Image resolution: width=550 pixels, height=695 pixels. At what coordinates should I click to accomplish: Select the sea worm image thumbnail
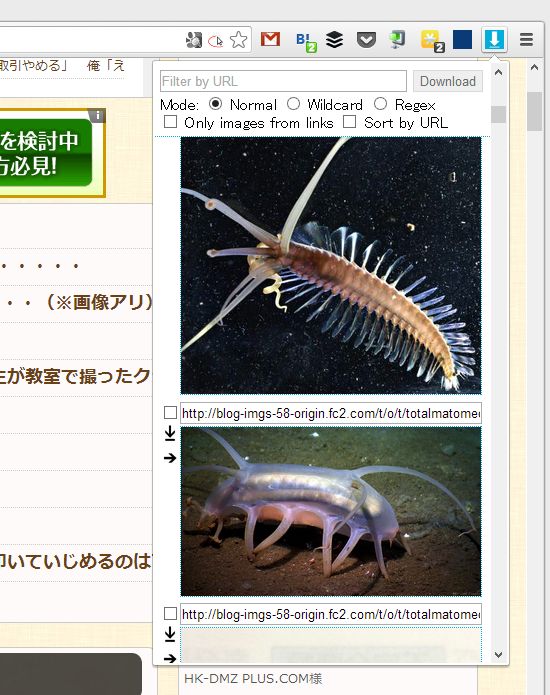click(331, 266)
